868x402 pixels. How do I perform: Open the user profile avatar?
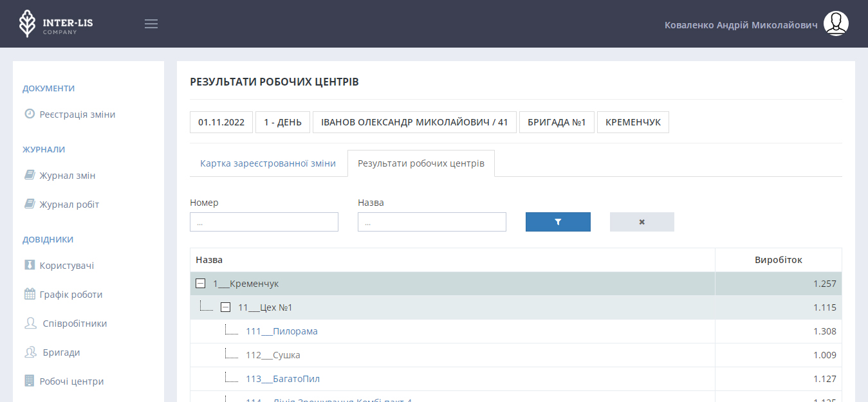(836, 24)
